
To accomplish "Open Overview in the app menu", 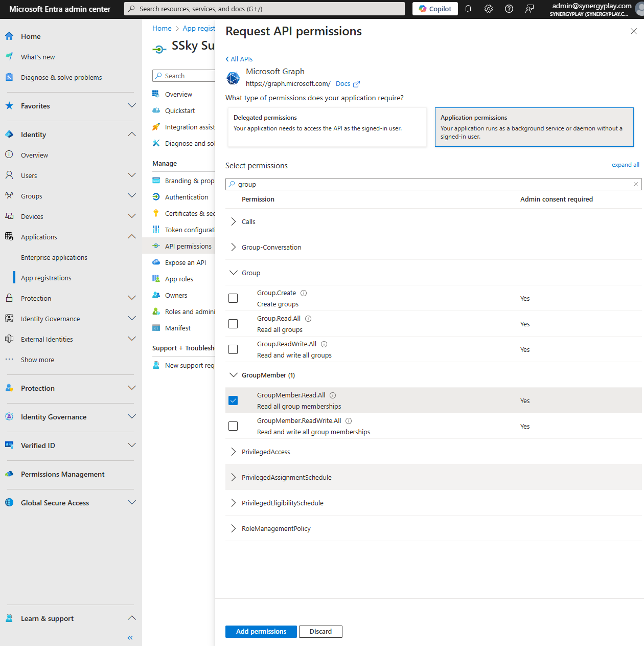I will pyautogui.click(x=178, y=94).
